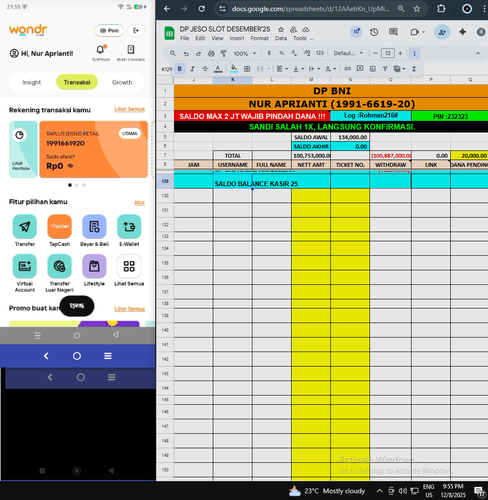The height and width of the screenshot is (500, 488).
Task: Open the Gemini sparkle icon
Action: (462, 32)
